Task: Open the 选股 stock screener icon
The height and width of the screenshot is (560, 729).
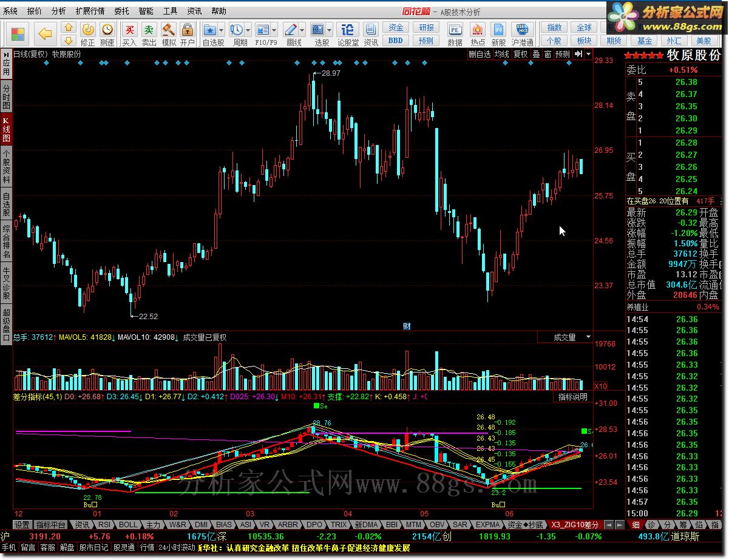Action: coord(318,29)
